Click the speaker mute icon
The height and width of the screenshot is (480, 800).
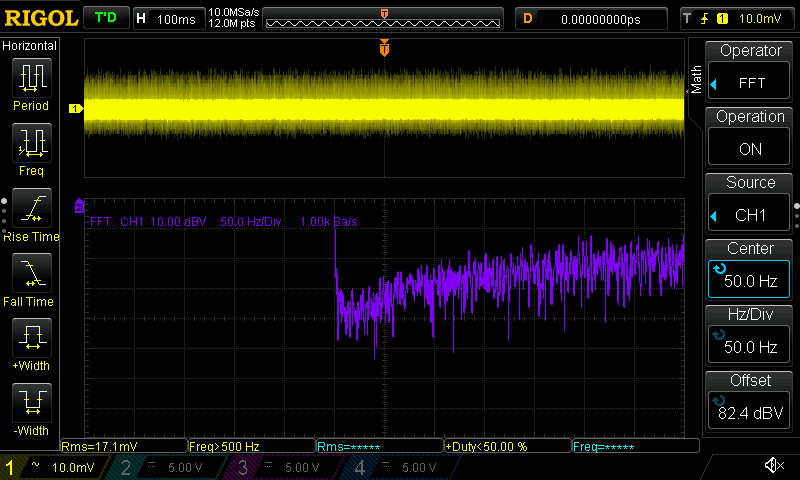pyautogui.click(x=773, y=466)
